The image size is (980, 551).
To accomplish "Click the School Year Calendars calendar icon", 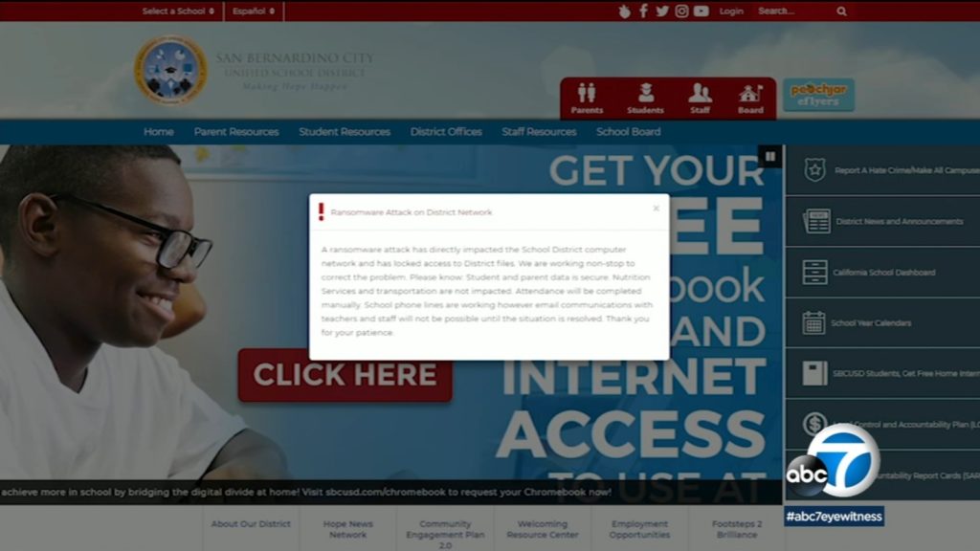I will 813,323.
